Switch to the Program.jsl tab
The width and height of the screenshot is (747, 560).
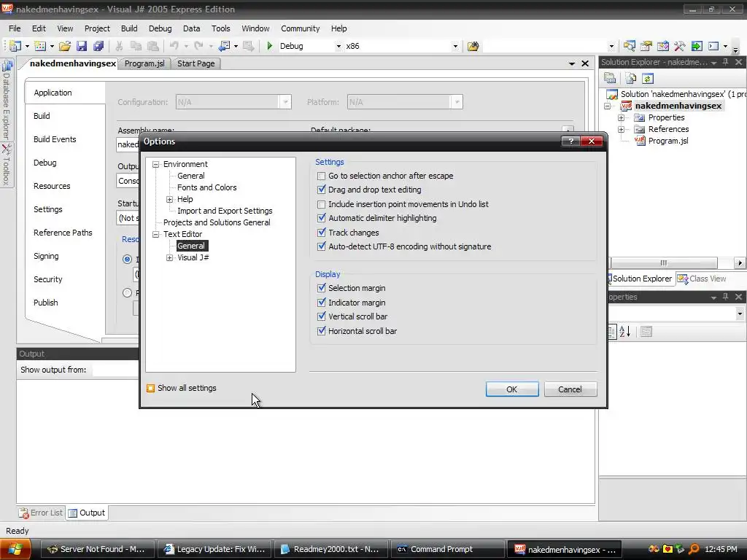[x=144, y=63]
